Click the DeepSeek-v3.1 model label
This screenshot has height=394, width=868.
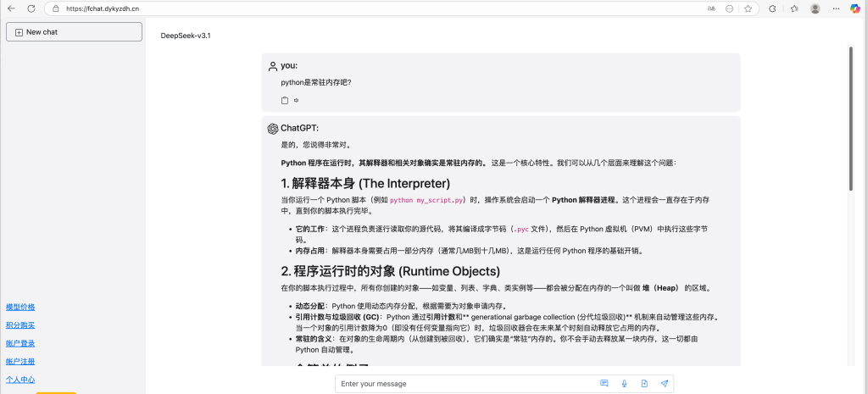186,36
